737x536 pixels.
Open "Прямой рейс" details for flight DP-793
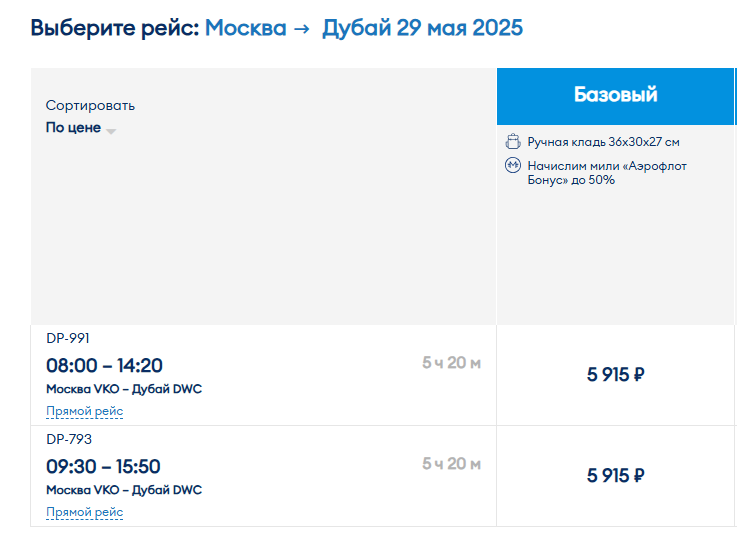coord(85,512)
